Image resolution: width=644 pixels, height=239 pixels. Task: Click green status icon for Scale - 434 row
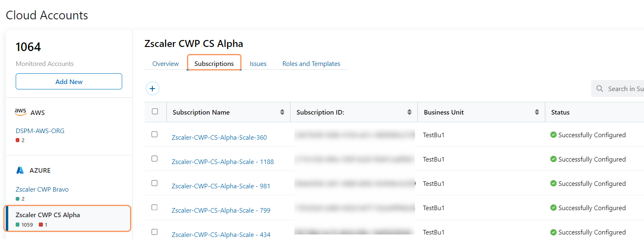[x=554, y=232]
